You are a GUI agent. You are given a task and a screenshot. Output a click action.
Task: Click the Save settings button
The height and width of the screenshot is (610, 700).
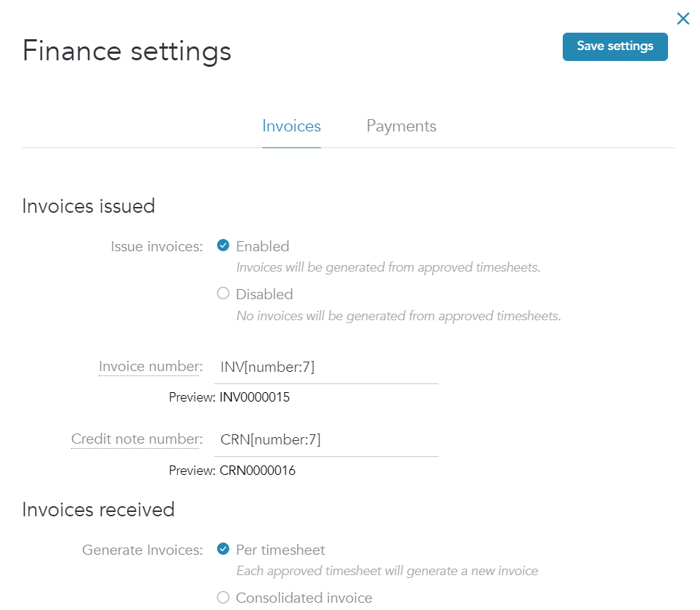[x=614, y=46]
